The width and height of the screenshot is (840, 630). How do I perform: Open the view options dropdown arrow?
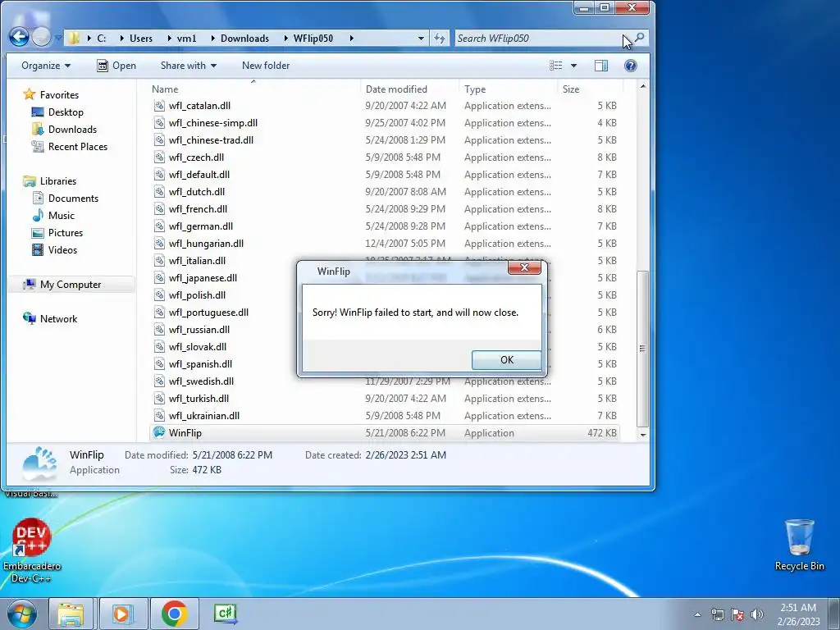(x=573, y=66)
